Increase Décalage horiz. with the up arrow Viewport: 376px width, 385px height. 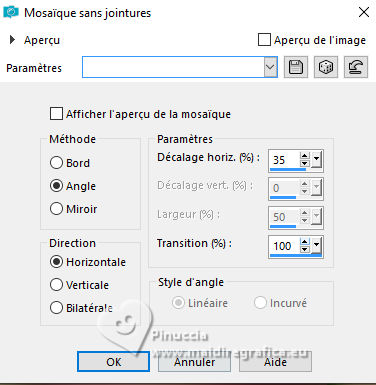[x=304, y=156]
